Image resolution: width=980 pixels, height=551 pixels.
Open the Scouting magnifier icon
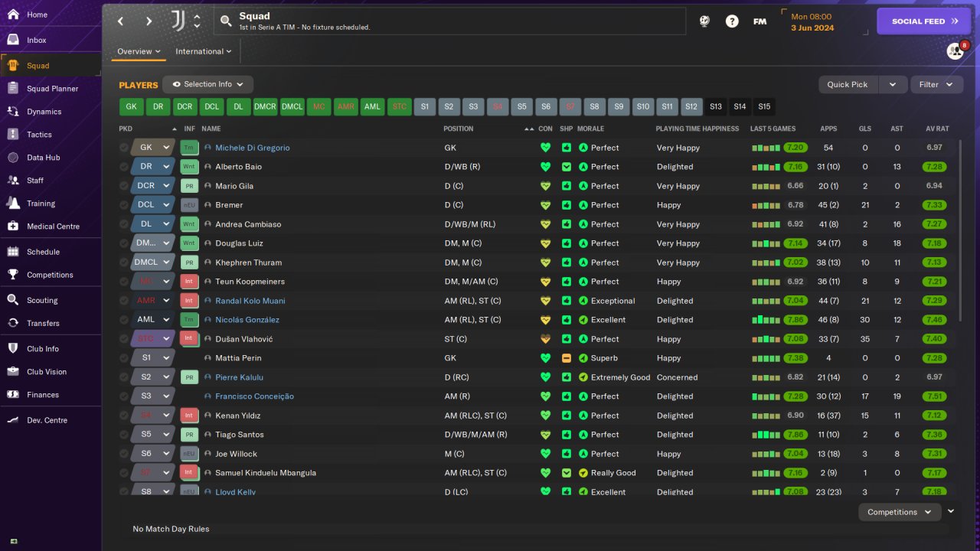pyautogui.click(x=13, y=300)
